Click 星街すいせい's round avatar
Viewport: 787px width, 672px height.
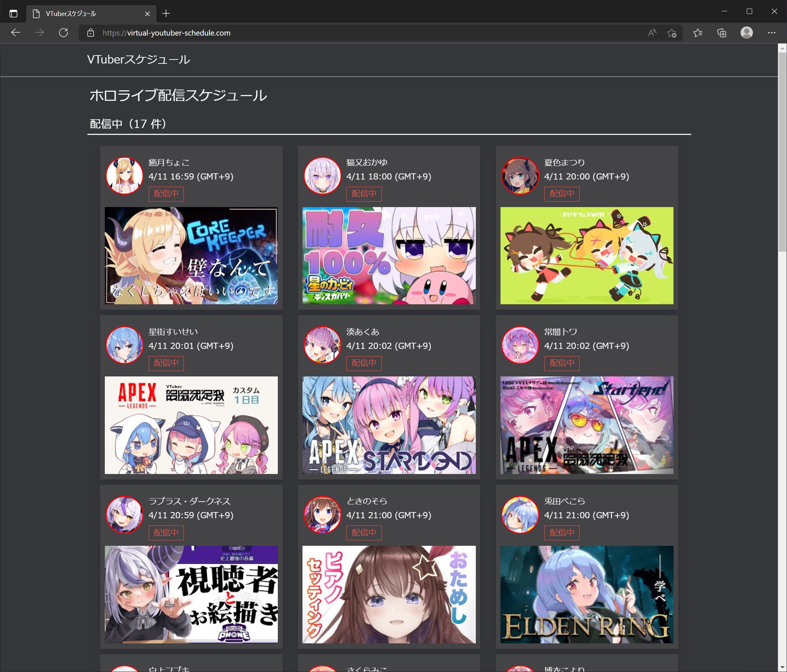click(x=124, y=345)
